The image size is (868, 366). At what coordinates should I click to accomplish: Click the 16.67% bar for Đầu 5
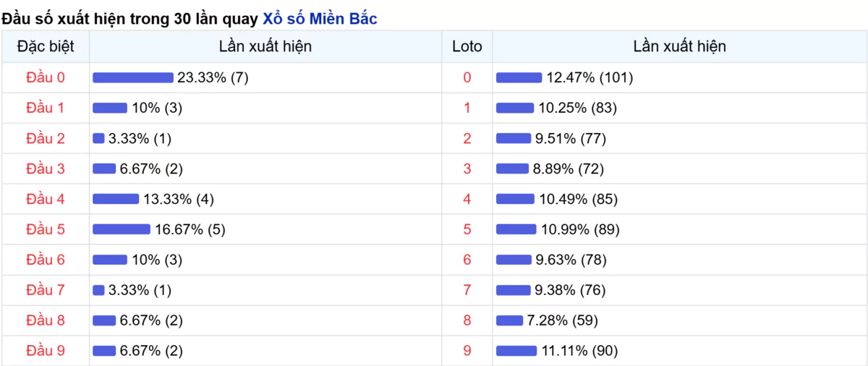(x=122, y=229)
